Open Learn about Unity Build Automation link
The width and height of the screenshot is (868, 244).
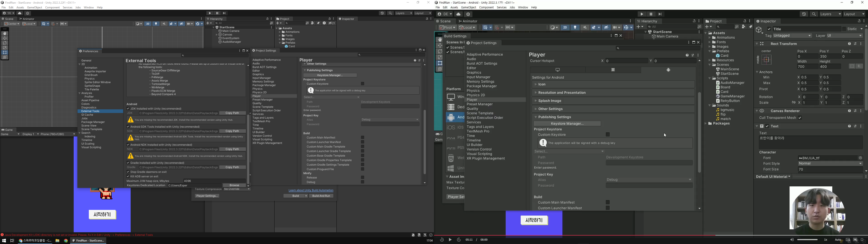click(x=311, y=190)
